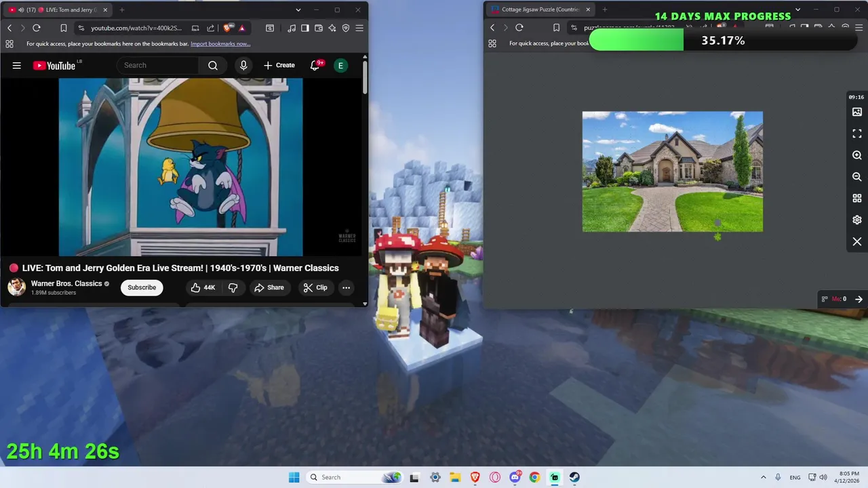Click the Clip button under video
Screen dimensions: 868x488
[315, 287]
